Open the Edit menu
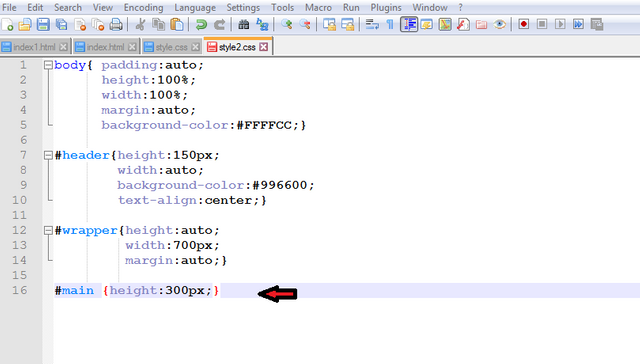Viewport: 640px width, 364px height. (35, 7)
